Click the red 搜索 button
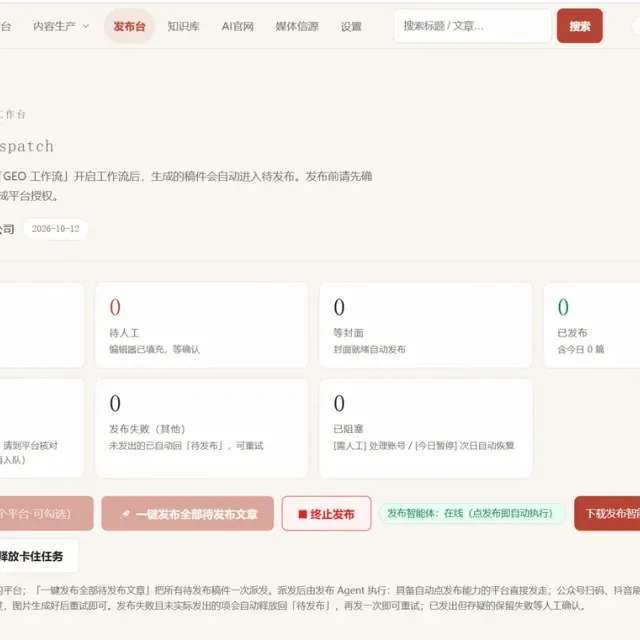This screenshot has width=640, height=640. [x=580, y=26]
